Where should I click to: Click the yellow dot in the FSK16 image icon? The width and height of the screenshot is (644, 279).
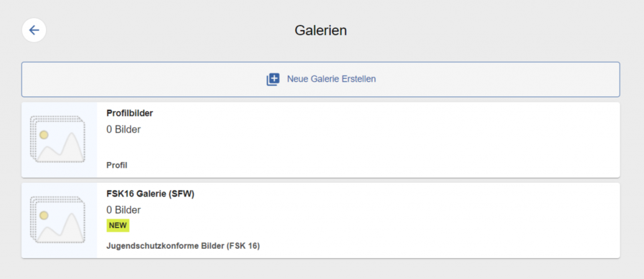44,215
